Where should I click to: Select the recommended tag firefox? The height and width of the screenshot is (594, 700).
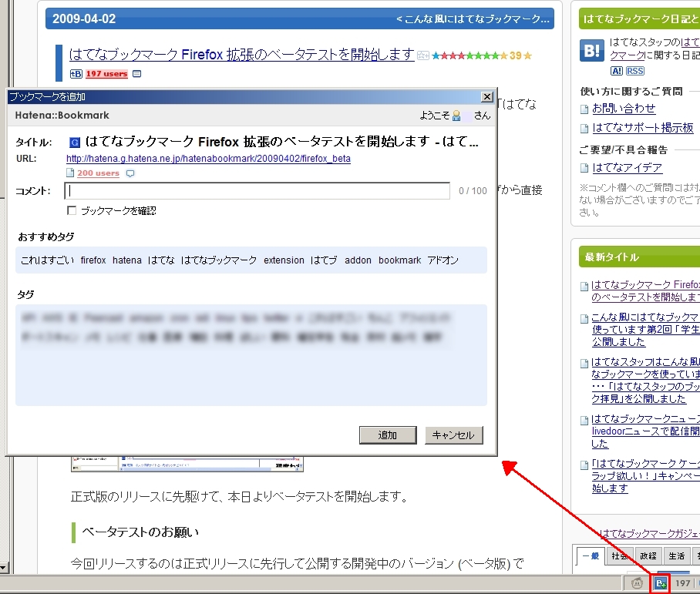93,260
